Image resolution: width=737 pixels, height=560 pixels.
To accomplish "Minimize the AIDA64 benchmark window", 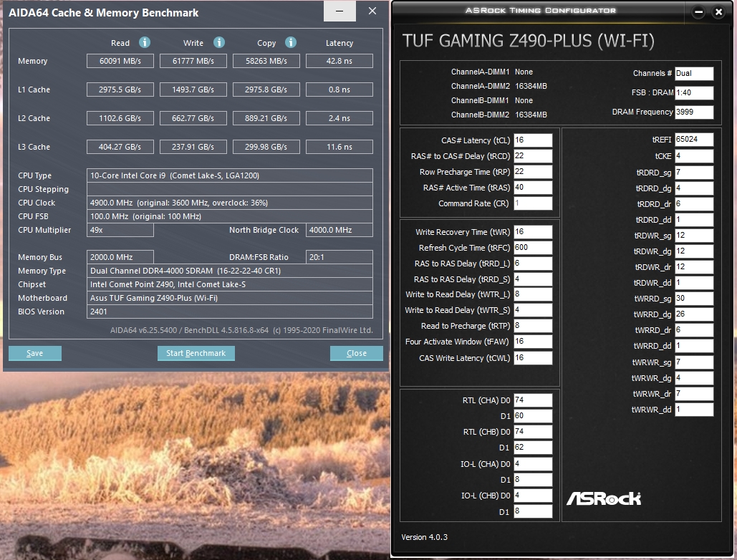I will pyautogui.click(x=339, y=11).
